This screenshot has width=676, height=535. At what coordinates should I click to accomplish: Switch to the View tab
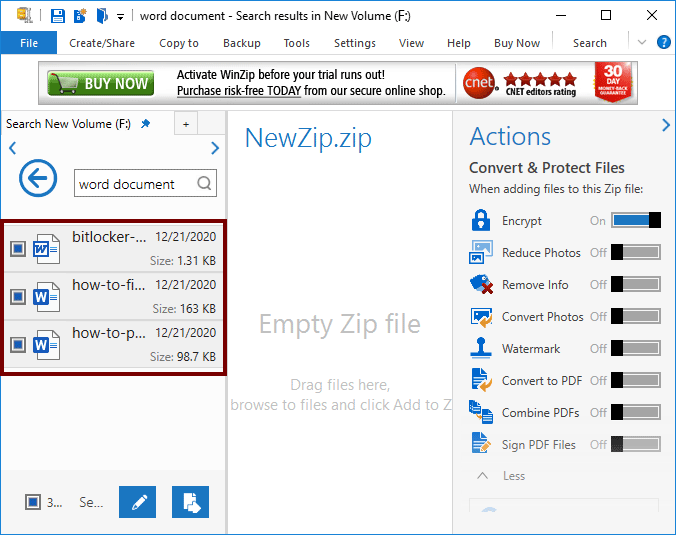[411, 43]
